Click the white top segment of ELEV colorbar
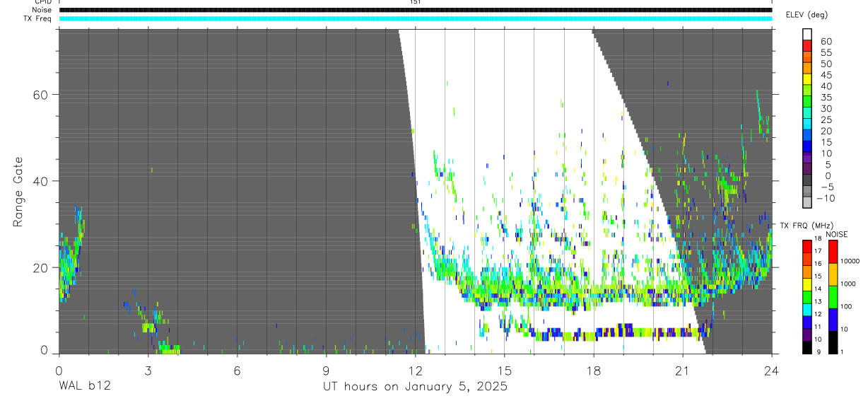The image size is (868, 401). point(807,35)
